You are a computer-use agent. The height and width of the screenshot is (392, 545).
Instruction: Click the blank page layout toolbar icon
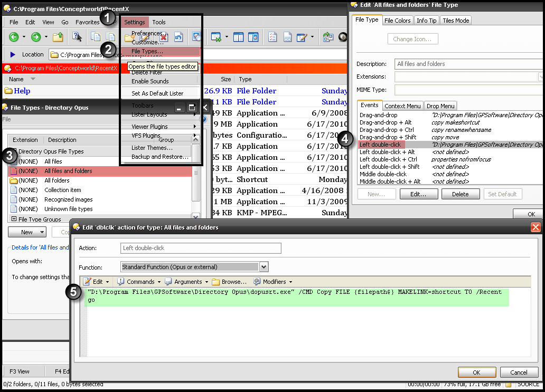tap(287, 37)
